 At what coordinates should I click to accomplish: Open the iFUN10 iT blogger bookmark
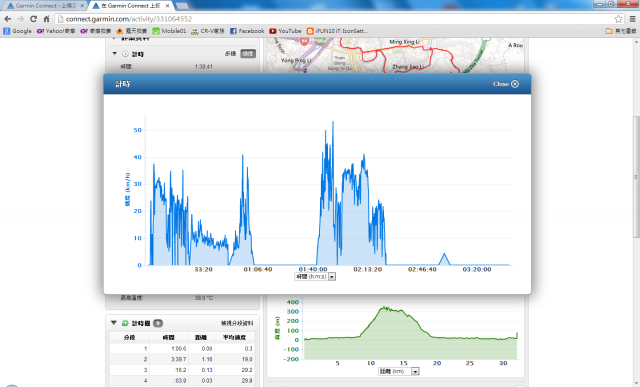[x=337, y=31]
